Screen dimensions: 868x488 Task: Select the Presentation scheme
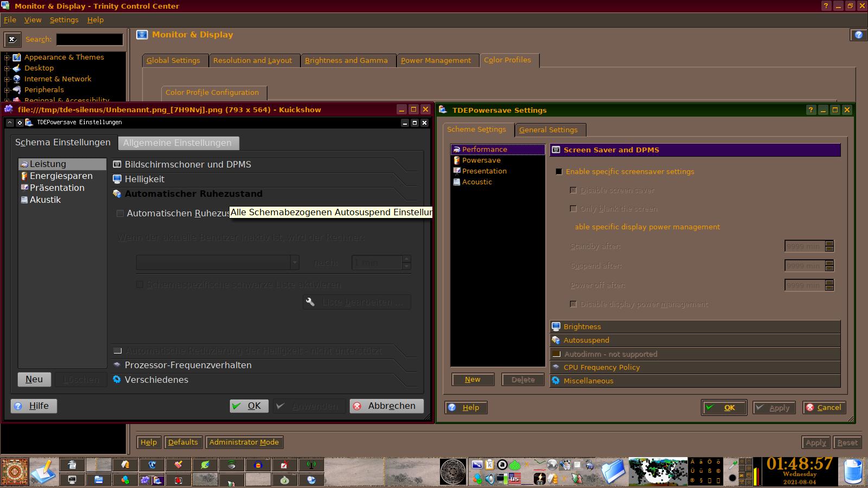pyautogui.click(x=497, y=171)
